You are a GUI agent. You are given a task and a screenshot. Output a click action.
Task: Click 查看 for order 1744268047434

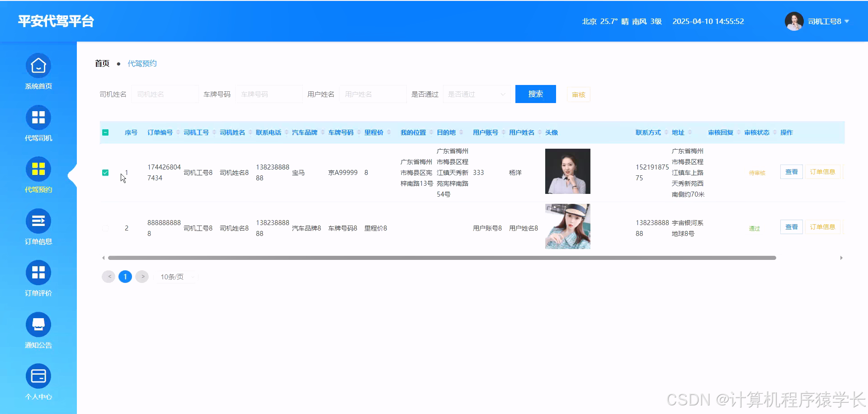tap(792, 172)
